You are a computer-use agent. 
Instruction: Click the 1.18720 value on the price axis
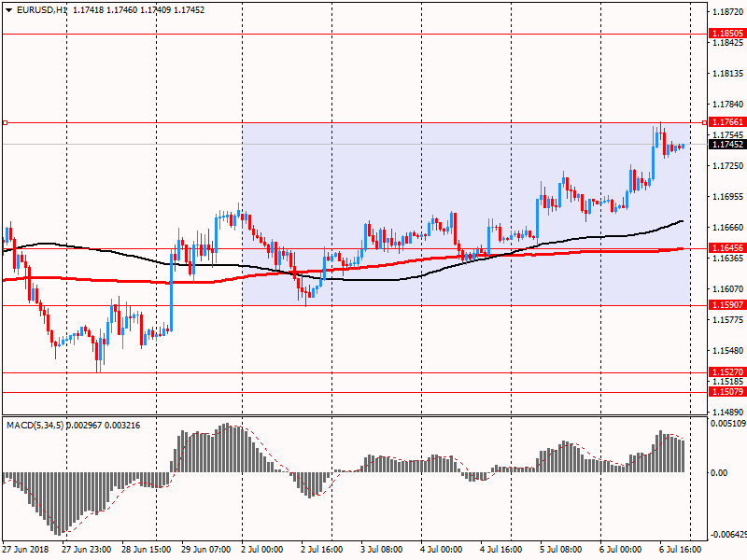pyautogui.click(x=727, y=12)
